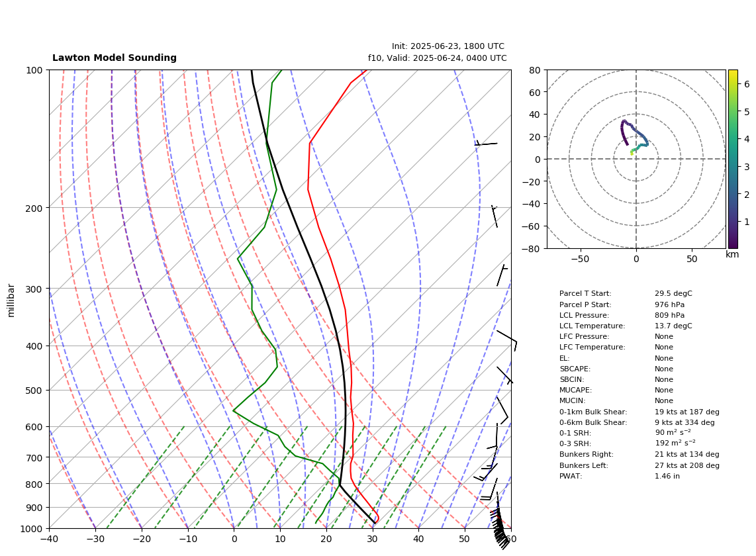Click the 1000 pressure tick label
Screen dimensions: 756x556
32,529
